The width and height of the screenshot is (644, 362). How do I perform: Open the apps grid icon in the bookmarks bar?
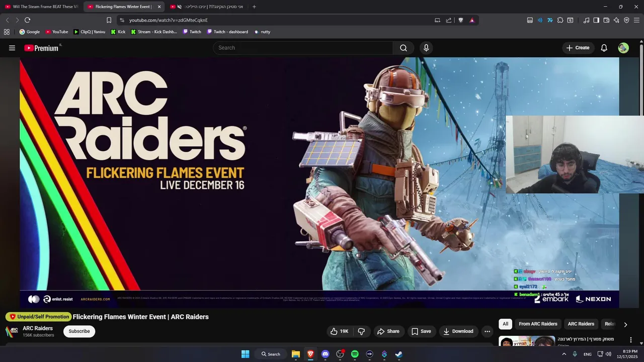pyautogui.click(x=7, y=32)
